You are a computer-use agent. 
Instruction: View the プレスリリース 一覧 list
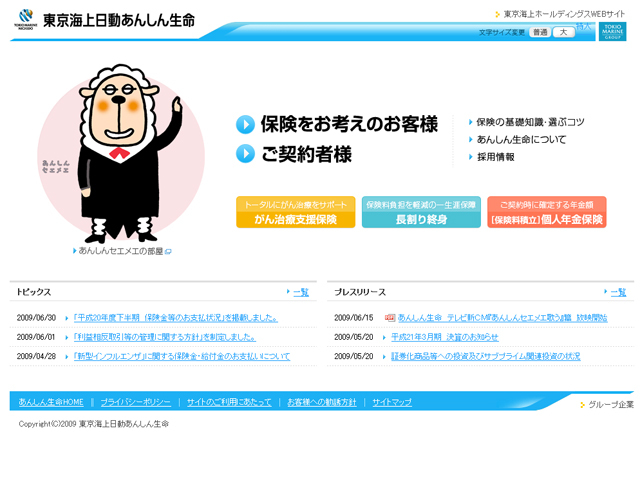[x=618, y=293]
